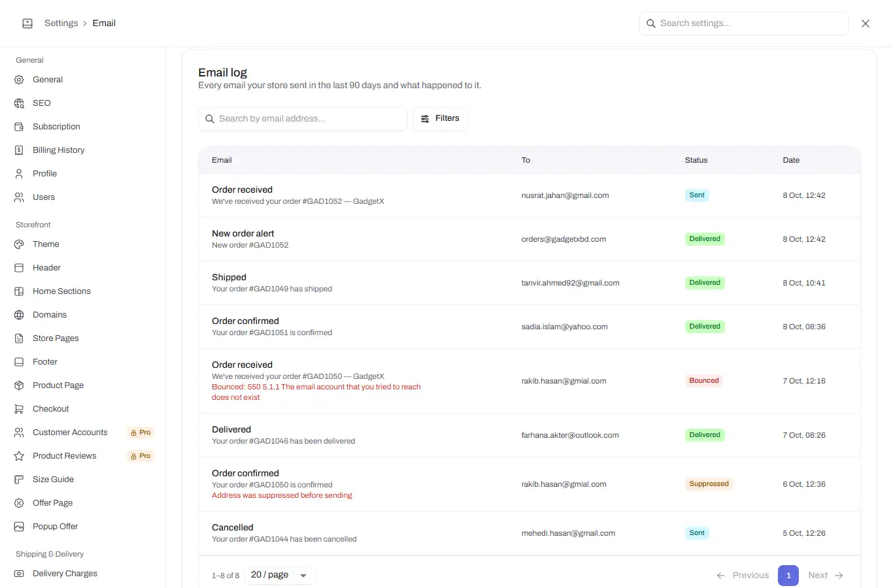
Task: Go to the Previous page
Action: (x=743, y=576)
